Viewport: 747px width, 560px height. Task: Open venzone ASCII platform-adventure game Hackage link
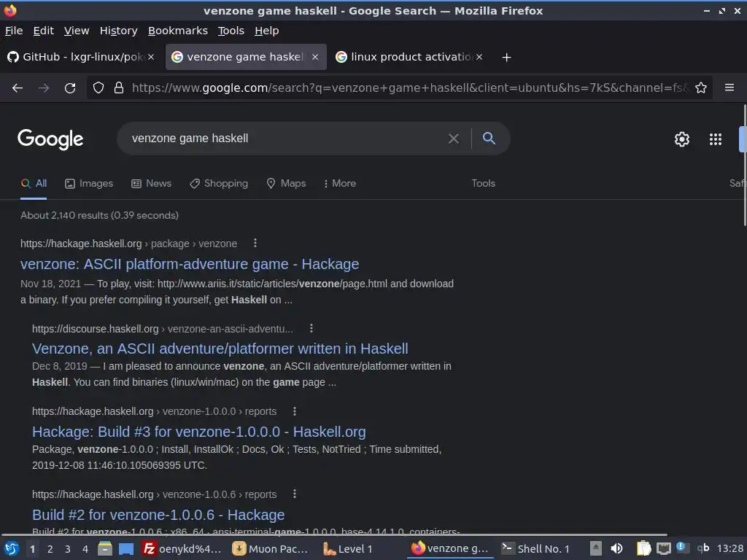[x=190, y=264]
